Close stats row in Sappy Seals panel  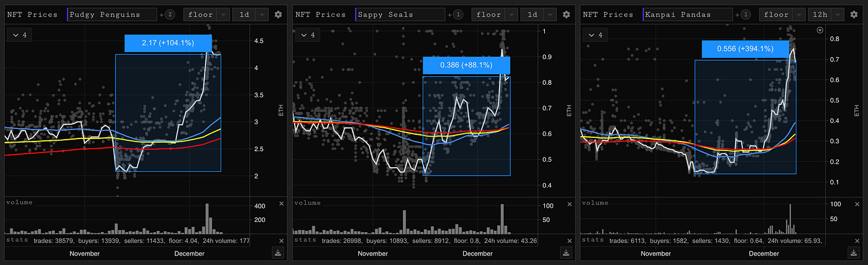[x=569, y=241]
